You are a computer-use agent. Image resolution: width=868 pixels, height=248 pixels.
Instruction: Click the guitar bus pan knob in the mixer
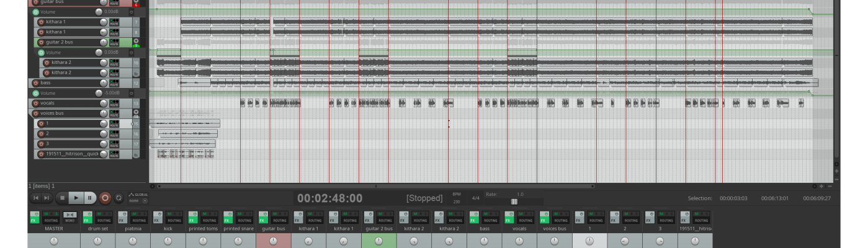pyautogui.click(x=274, y=241)
